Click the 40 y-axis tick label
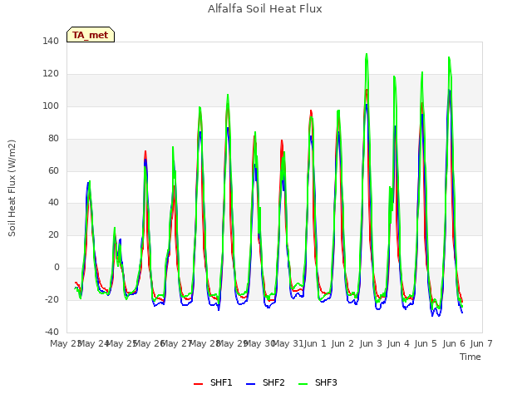This screenshot has width=532, height=399. pyautogui.click(x=53, y=203)
